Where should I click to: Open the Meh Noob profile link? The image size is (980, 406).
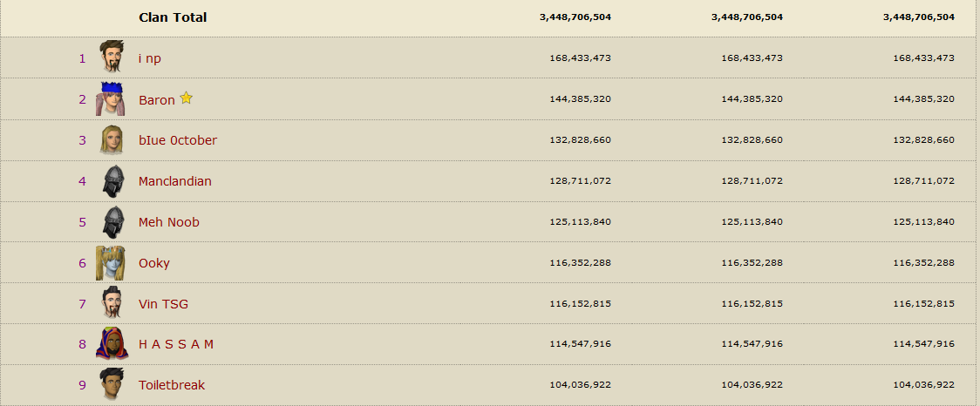click(x=169, y=222)
